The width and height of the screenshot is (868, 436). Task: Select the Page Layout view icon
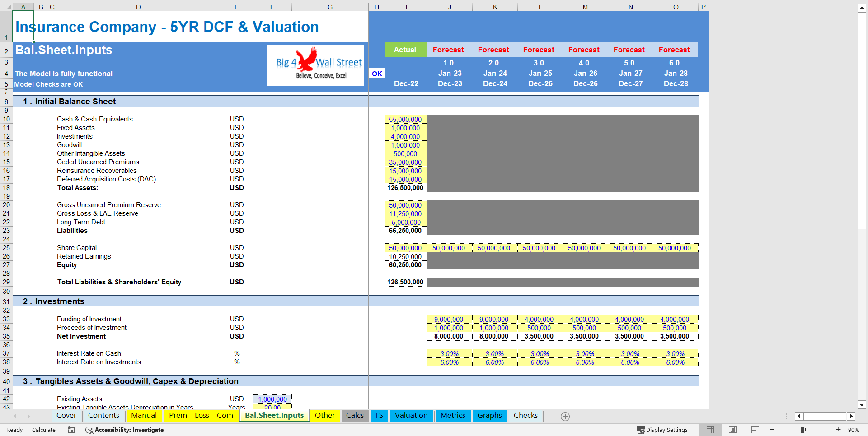tap(732, 430)
